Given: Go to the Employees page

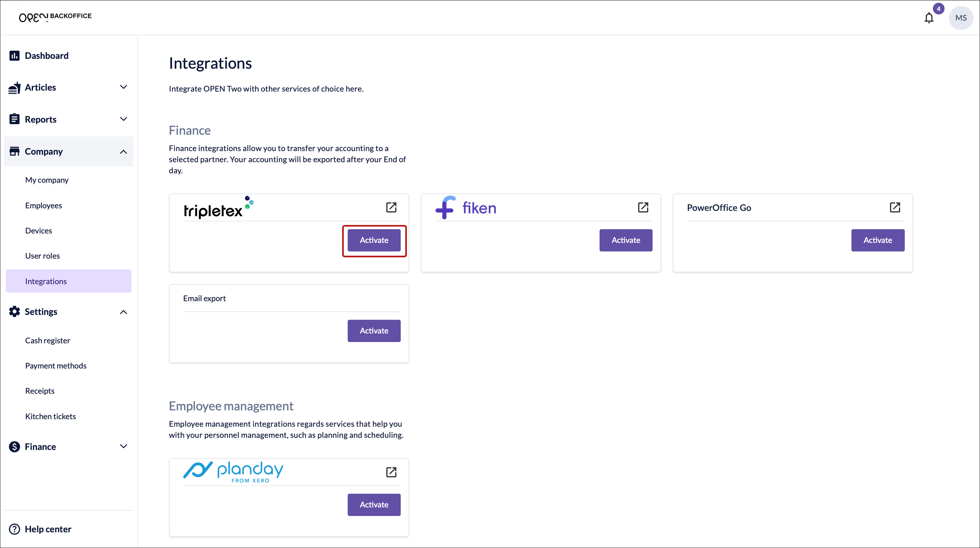Looking at the screenshot, I should [44, 205].
